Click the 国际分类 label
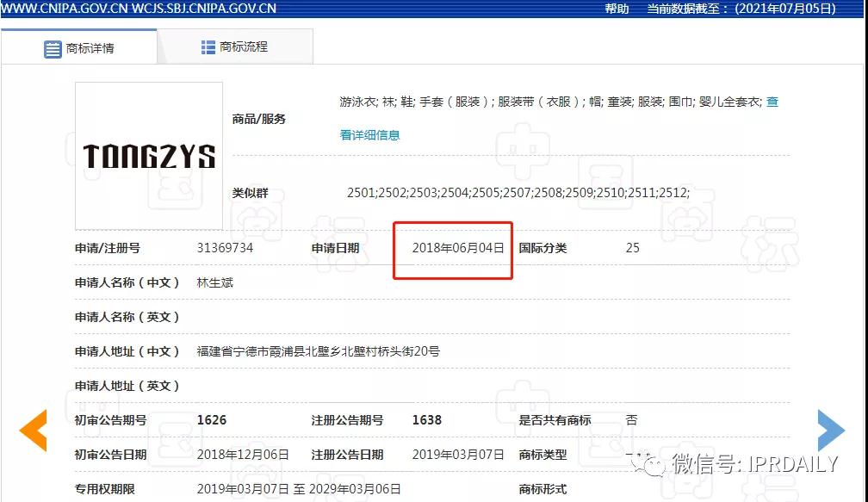 [x=542, y=248]
